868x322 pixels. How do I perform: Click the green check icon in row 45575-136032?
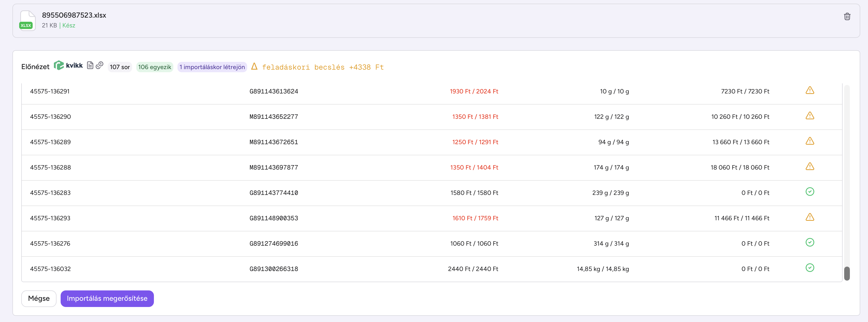(x=810, y=268)
